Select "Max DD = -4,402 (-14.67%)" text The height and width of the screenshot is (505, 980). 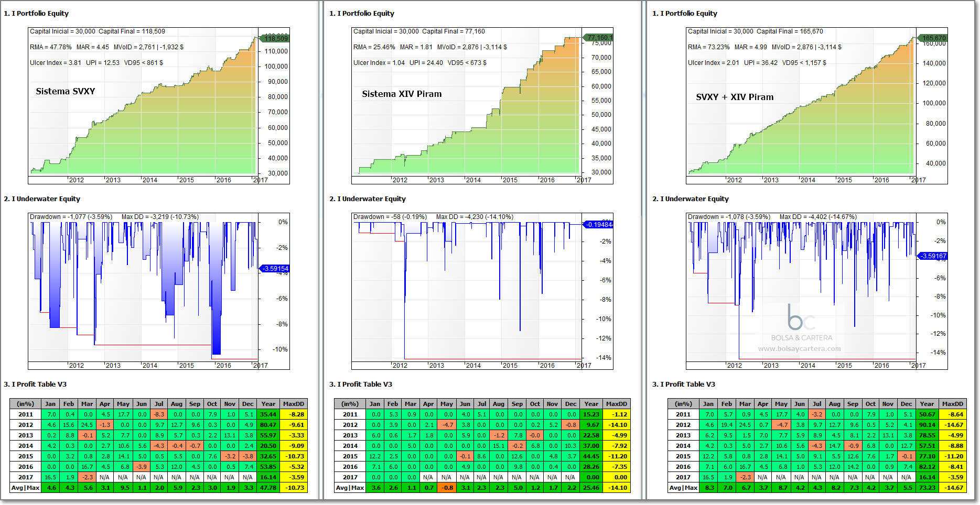point(819,217)
